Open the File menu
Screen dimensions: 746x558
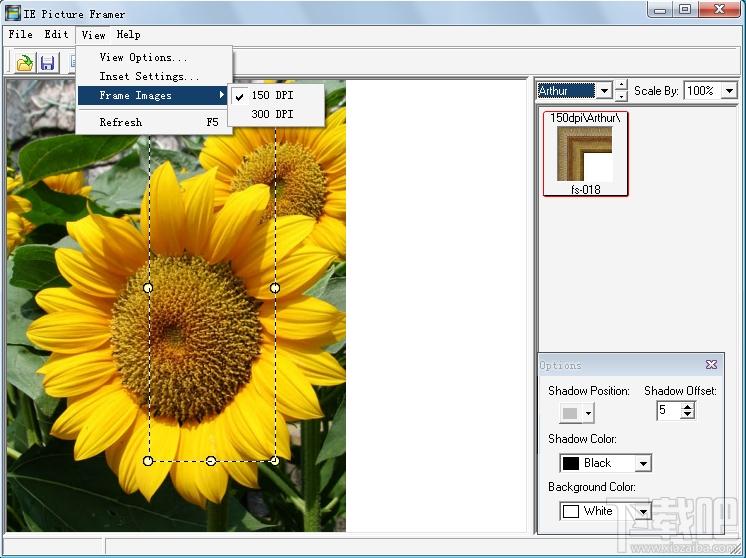(20, 34)
